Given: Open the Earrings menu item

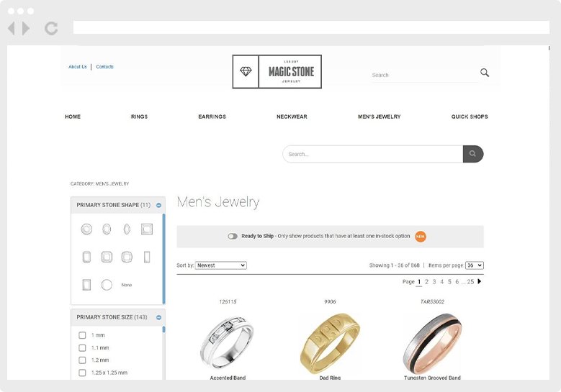Looking at the screenshot, I should 212,117.
